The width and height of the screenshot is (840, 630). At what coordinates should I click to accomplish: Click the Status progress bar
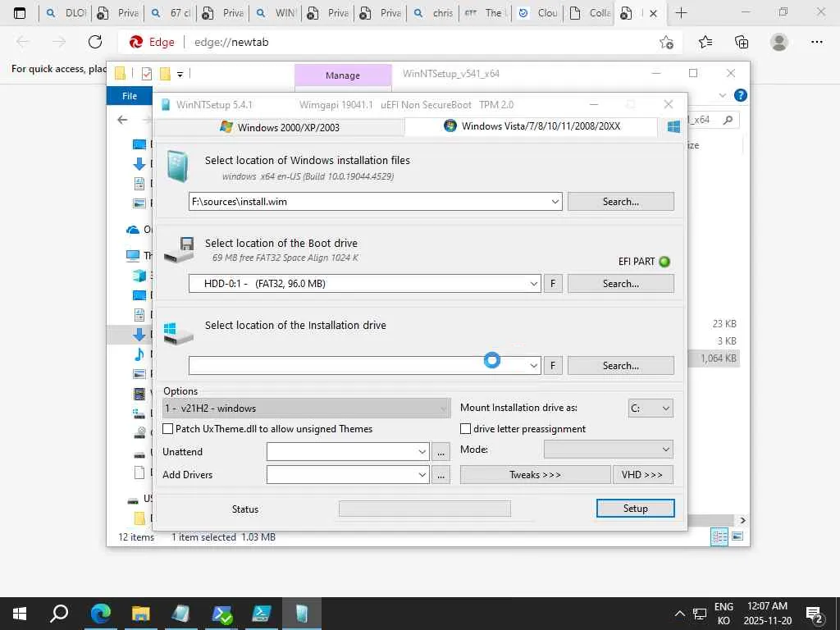[x=425, y=509]
